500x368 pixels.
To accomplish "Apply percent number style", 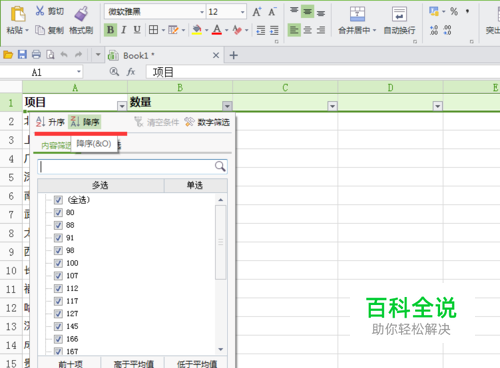I will [454, 12].
